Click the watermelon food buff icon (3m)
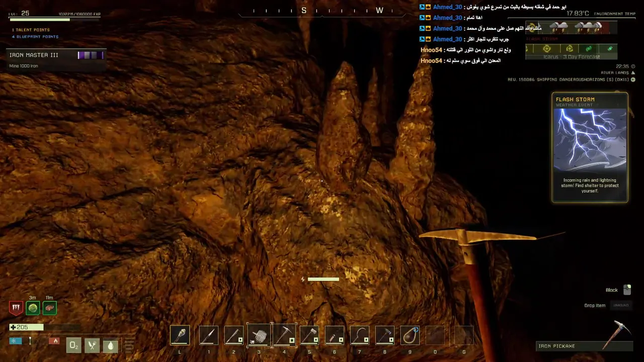Viewport: 644px width, 362px height. 33,308
